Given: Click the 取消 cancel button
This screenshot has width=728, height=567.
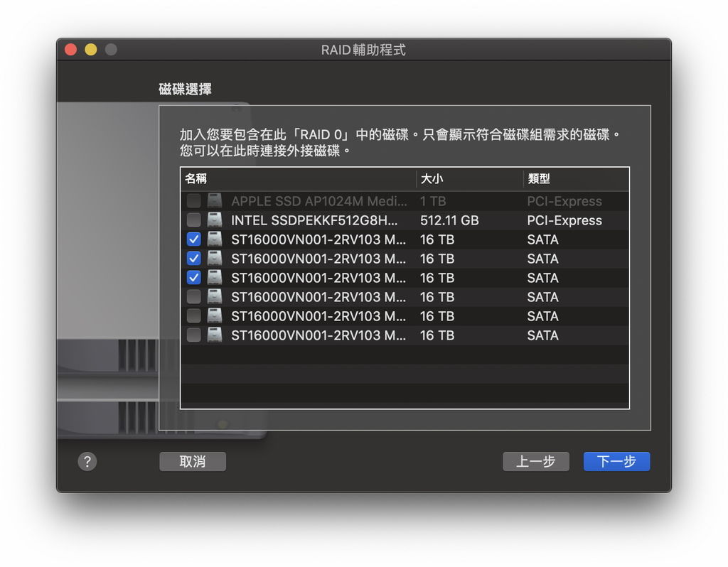Looking at the screenshot, I should (193, 461).
